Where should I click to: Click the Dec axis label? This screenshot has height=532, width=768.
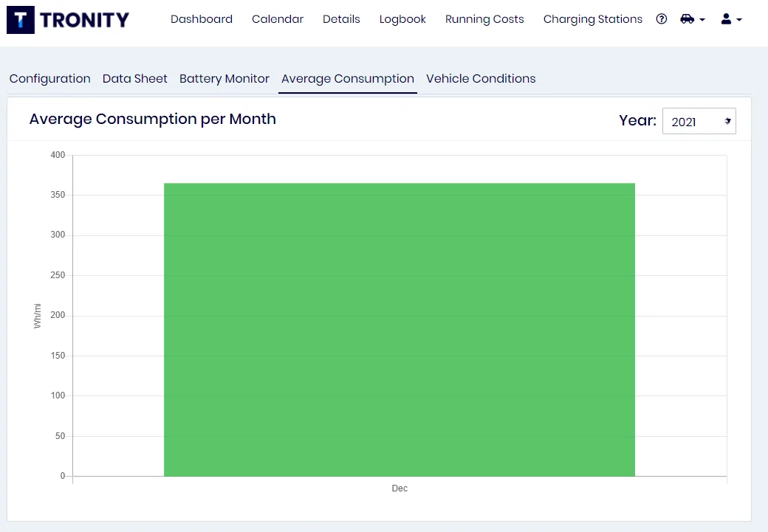point(400,488)
